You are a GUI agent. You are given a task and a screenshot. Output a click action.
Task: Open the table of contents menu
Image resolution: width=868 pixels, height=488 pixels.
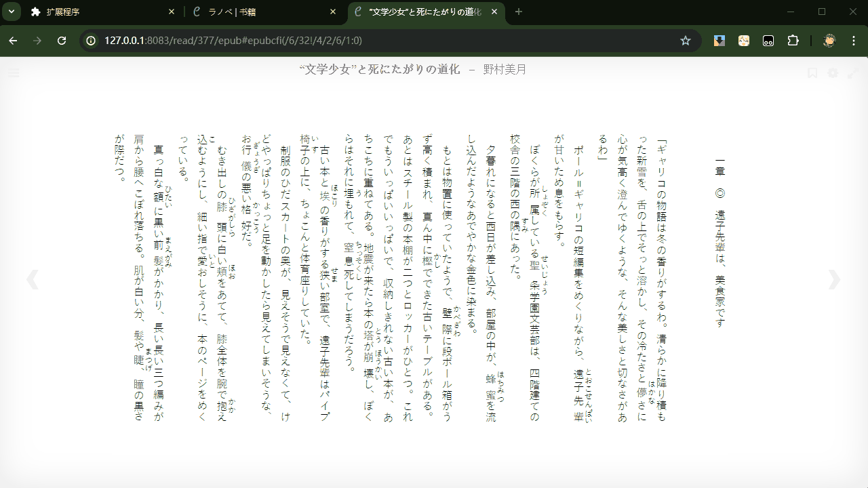point(12,73)
